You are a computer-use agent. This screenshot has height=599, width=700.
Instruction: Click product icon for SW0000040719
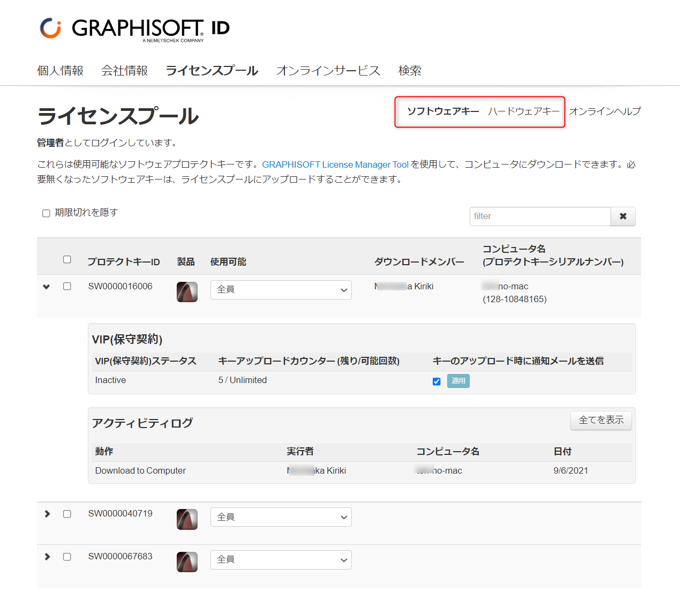[187, 519]
